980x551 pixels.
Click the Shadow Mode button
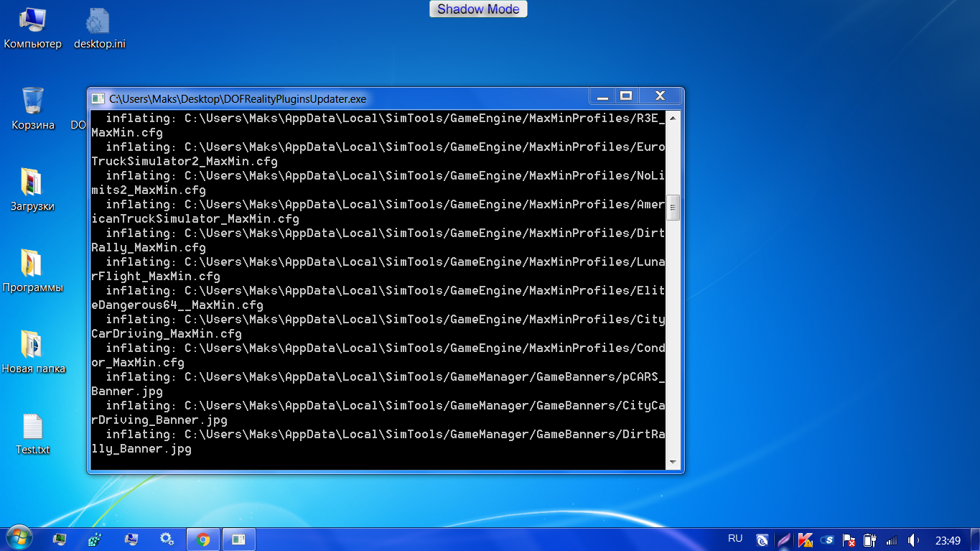[x=478, y=9]
